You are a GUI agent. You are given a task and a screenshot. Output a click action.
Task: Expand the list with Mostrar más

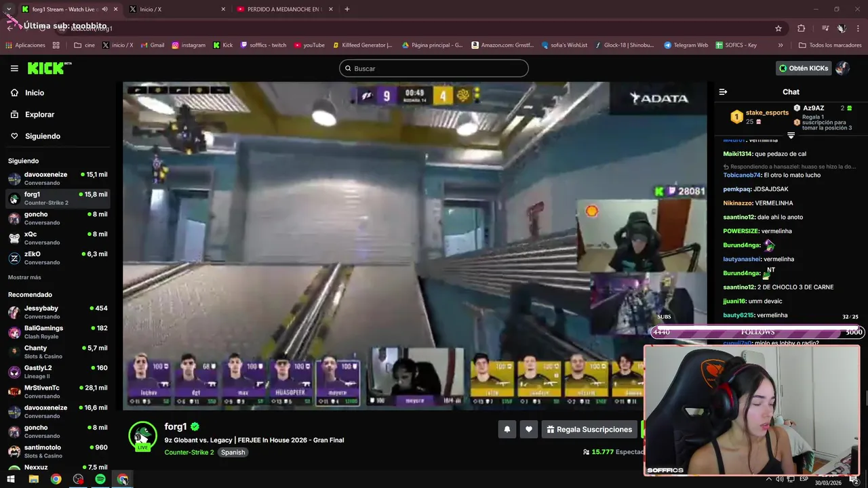[24, 277]
